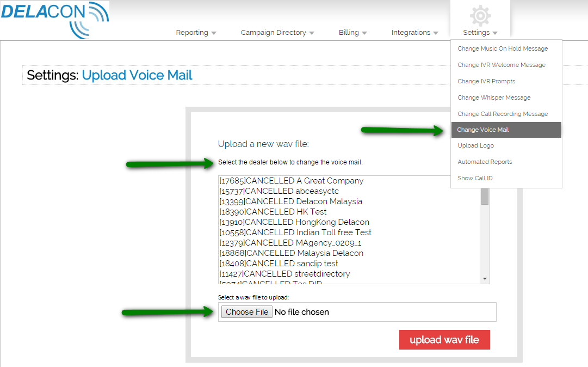Select dealer 17685 A Great Company
This screenshot has width=588, height=367.
click(292, 181)
